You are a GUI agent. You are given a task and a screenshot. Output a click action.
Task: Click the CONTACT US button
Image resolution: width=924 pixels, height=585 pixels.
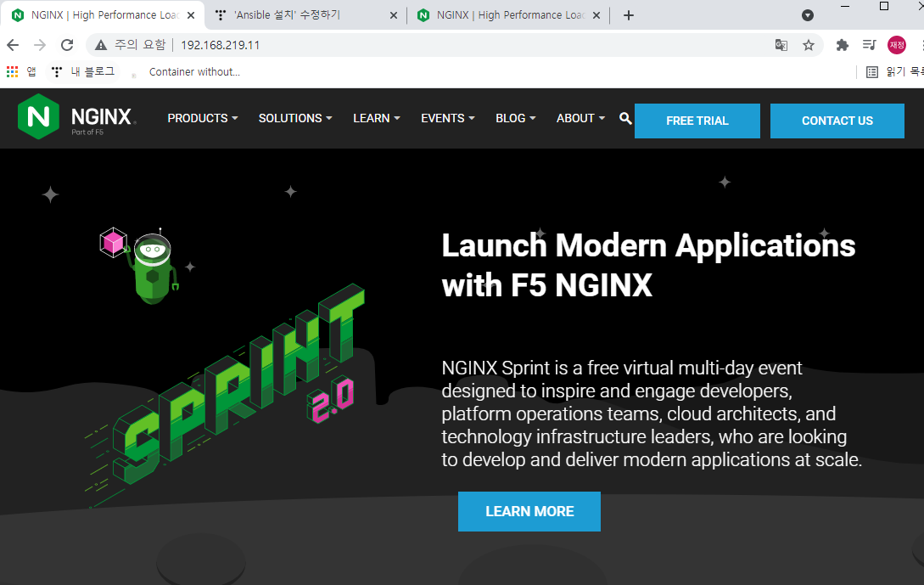(x=837, y=121)
